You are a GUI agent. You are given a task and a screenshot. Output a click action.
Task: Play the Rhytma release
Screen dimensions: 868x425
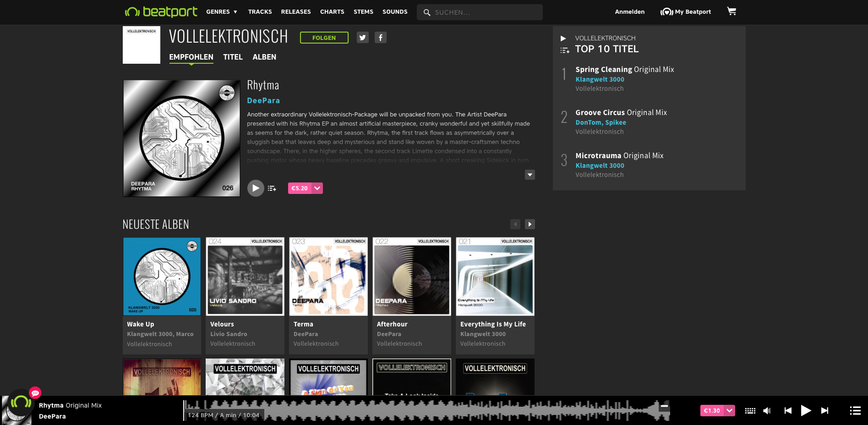[x=256, y=188]
